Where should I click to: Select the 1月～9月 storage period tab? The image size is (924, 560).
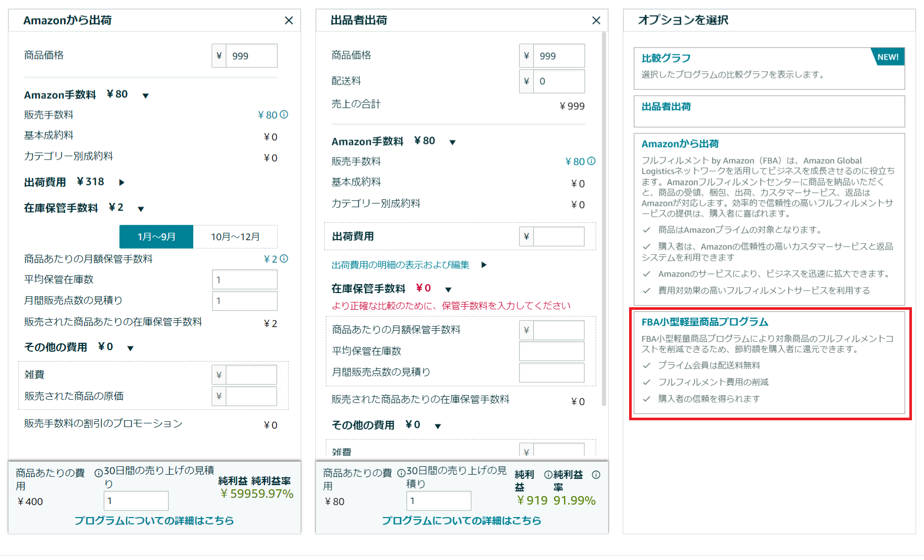156,237
